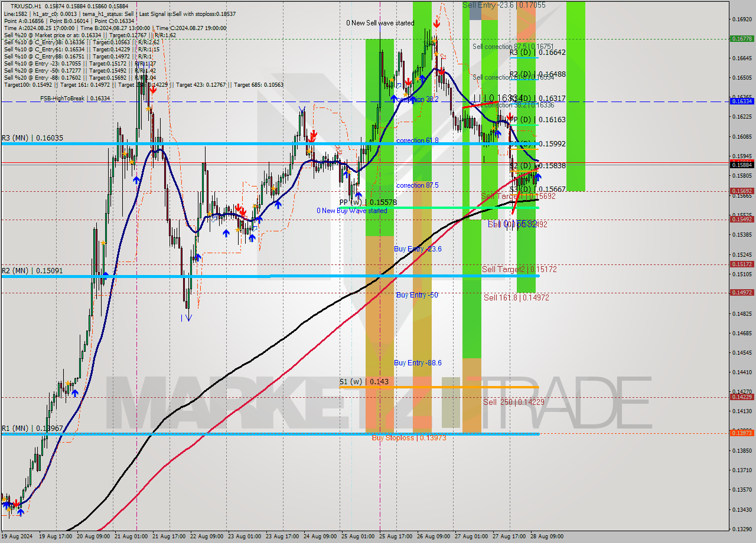Screen dimensions: 756x543
Task: Select the Buy Entry -23.6 label
Action: point(418,249)
